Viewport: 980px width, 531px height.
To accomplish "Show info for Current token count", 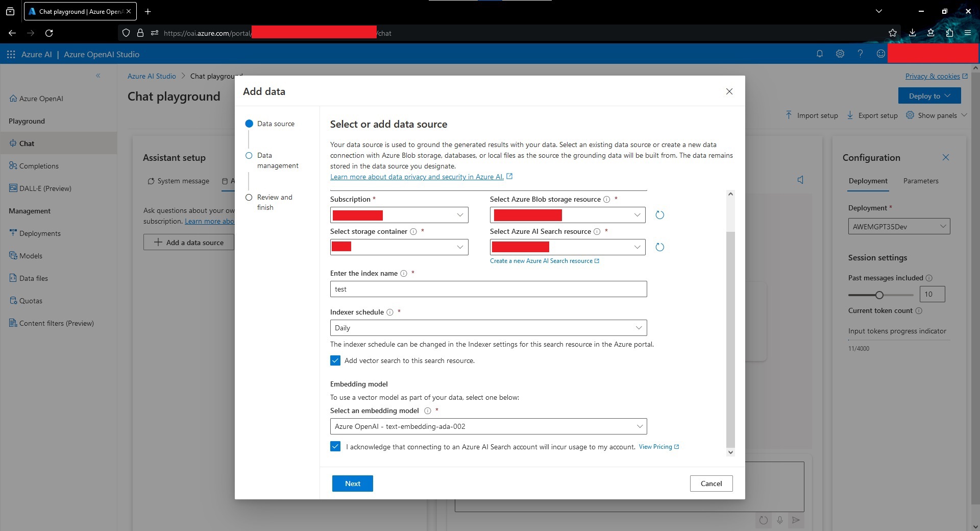I will 919,311.
